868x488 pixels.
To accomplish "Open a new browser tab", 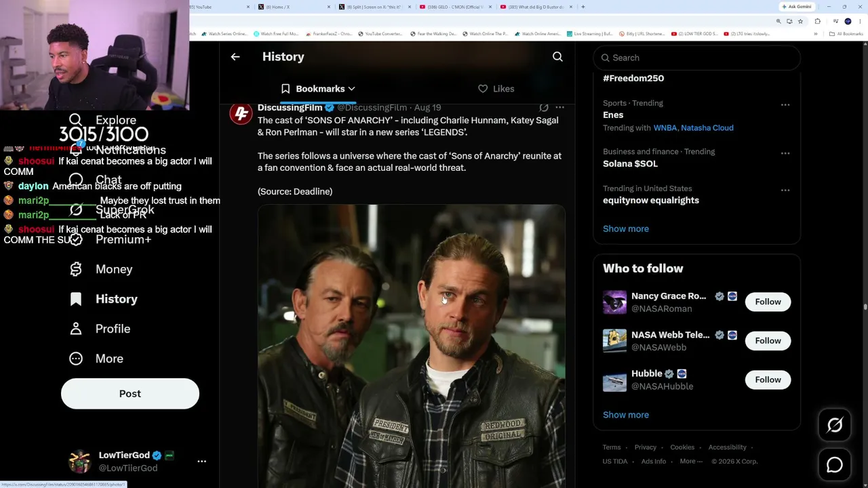I will tap(583, 7).
